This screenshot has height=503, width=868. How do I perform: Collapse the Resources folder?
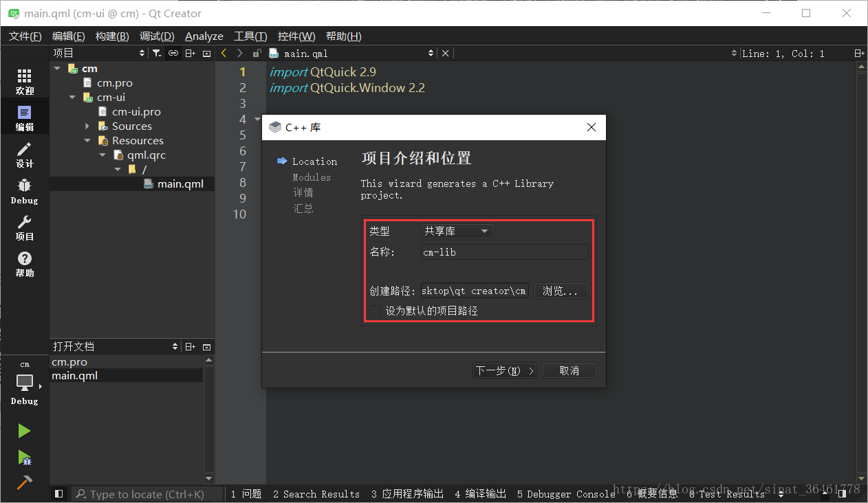87,141
